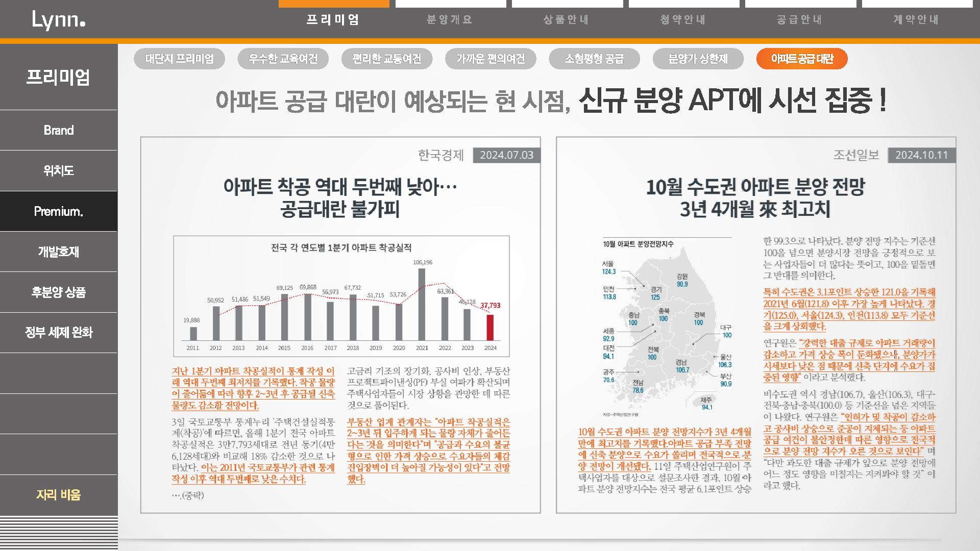The width and height of the screenshot is (980, 551).
Task: Select the 우수한 교육여건 tab
Action: pos(283,59)
